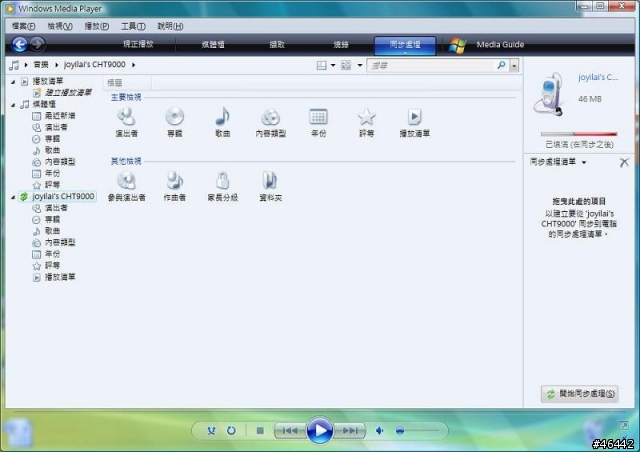
Task: Open the 說明(H) menu
Action: pos(170,27)
